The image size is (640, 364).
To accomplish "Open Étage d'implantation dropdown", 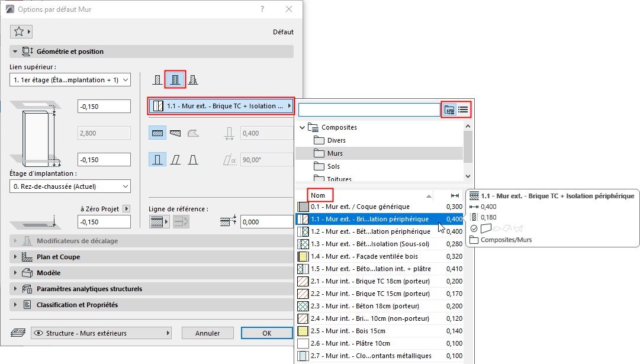I will pos(70,186).
